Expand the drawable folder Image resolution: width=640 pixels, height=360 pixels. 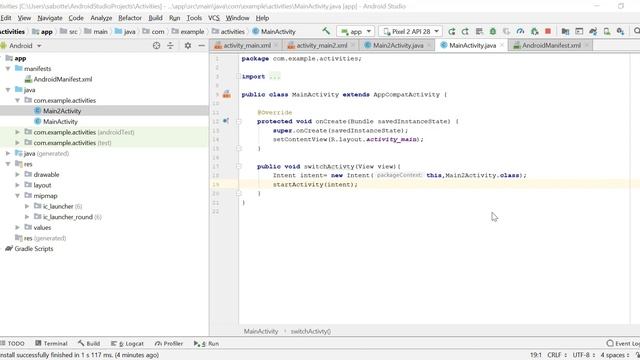point(18,175)
